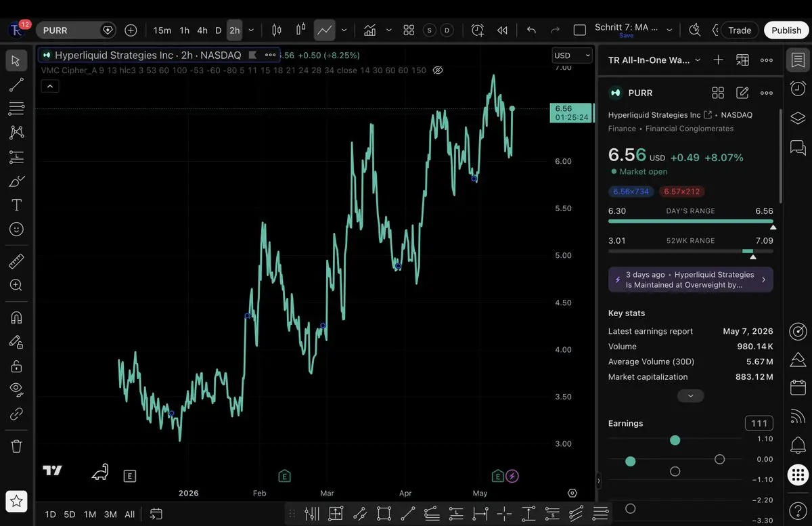Open indicator templates grid icon
812x526 pixels.
[x=409, y=30]
